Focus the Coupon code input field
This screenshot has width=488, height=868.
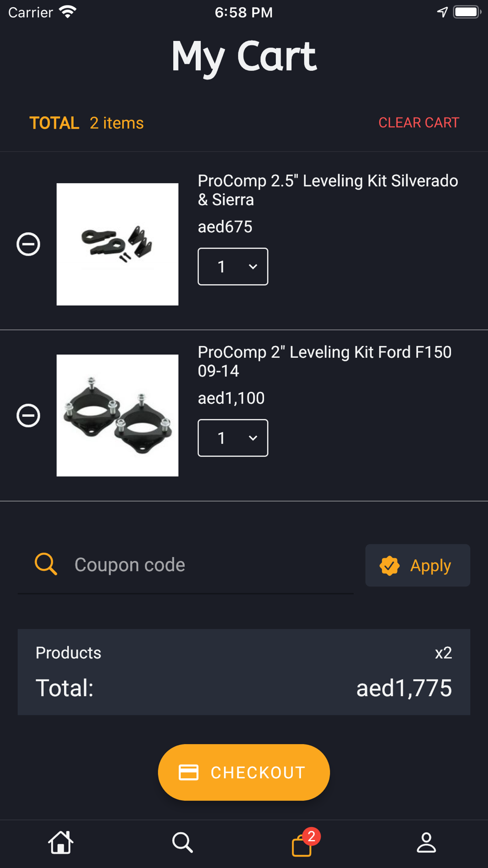point(210,565)
